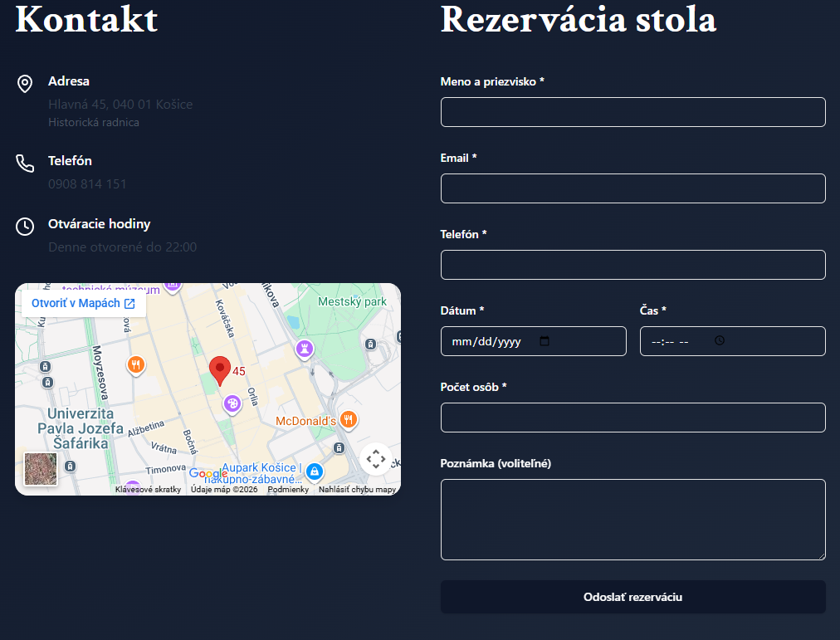Open Klávesové skratky on map footer
The image size is (840, 640).
148,490
